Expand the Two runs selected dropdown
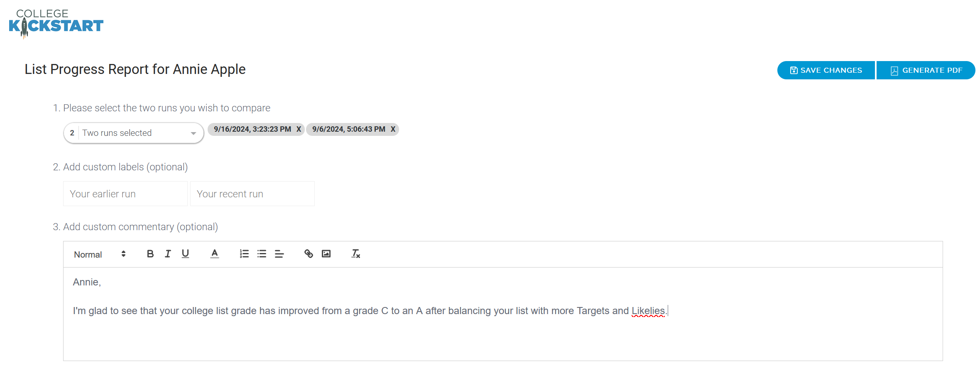 pyautogui.click(x=133, y=133)
